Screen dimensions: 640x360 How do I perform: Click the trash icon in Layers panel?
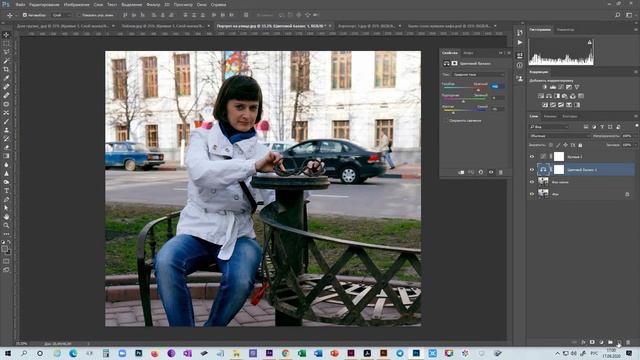628,342
